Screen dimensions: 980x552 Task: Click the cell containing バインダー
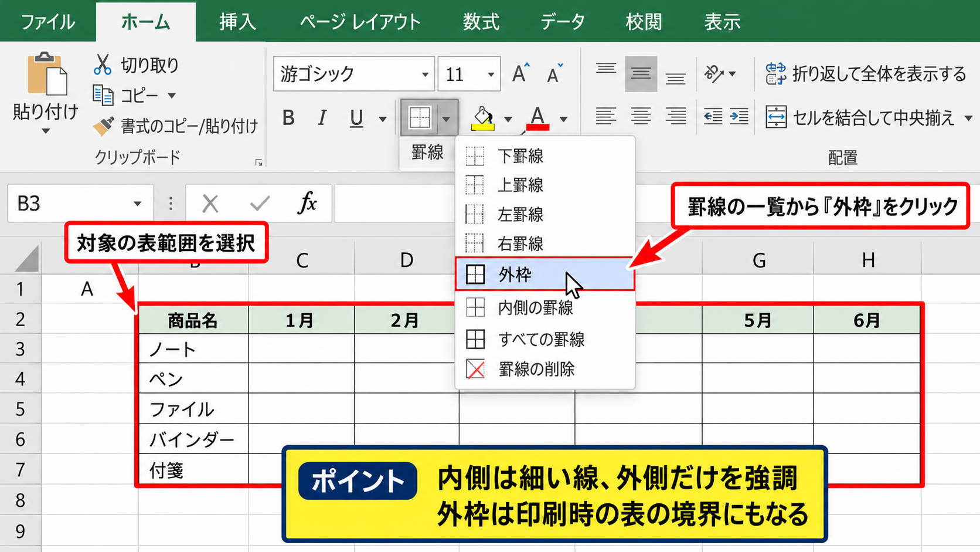(193, 439)
